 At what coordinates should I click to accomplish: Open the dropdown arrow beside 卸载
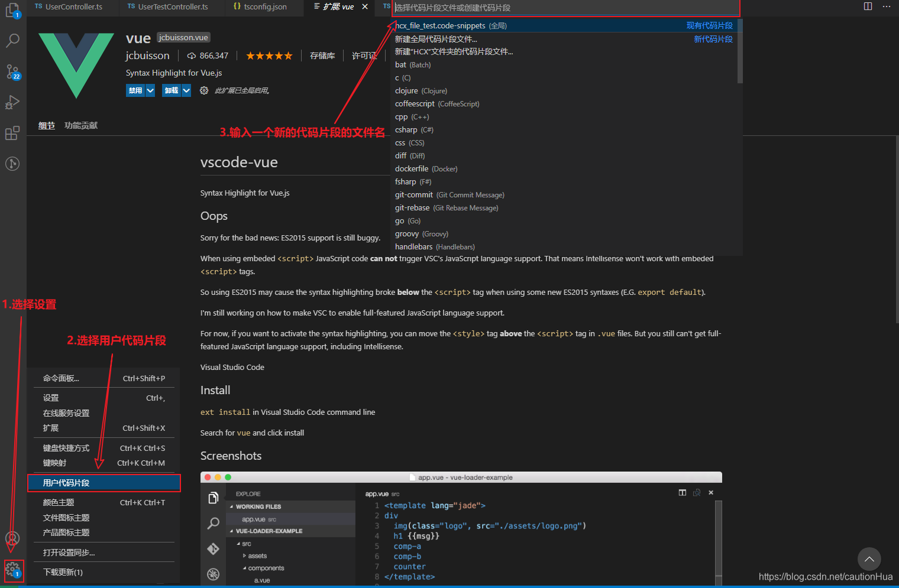[x=186, y=90]
